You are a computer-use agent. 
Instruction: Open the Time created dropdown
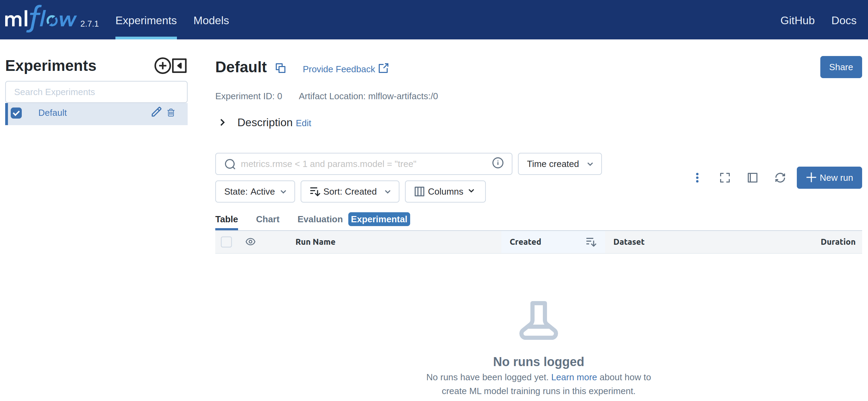[x=559, y=164]
